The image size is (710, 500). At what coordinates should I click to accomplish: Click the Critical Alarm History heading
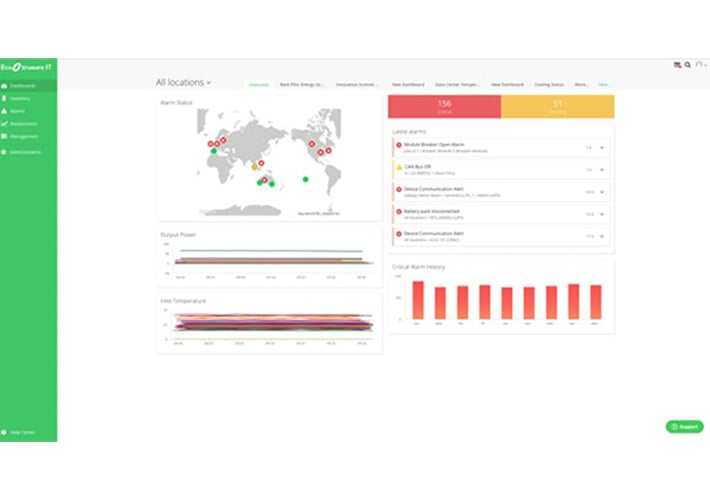(418, 267)
